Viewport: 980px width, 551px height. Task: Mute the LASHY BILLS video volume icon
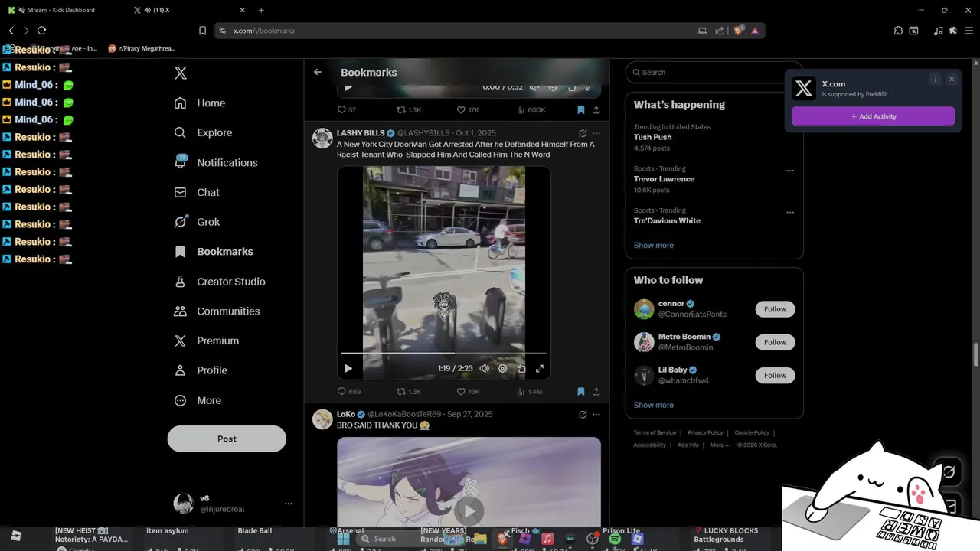pos(484,368)
